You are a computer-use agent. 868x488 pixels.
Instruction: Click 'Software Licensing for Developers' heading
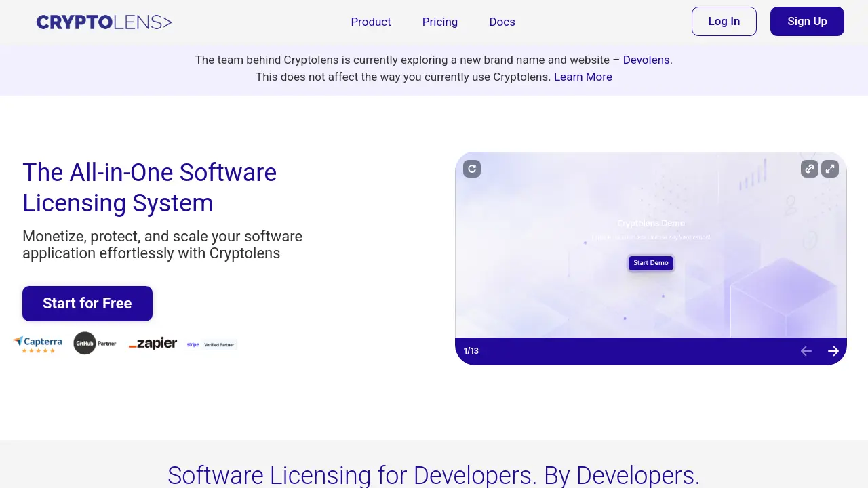coord(434,475)
